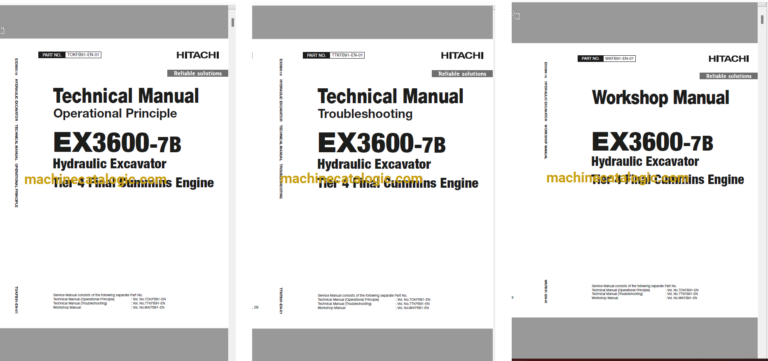Click the 'Workshop Manual' title
This screenshot has height=361, width=768.
click(660, 97)
